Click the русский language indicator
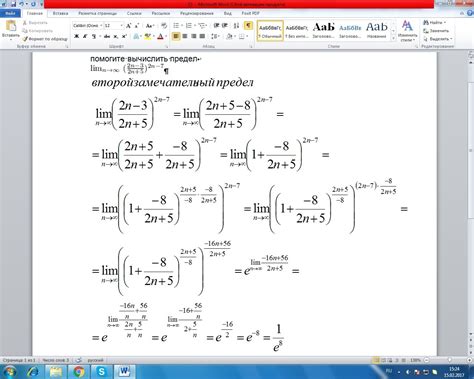The image size is (474, 379). pos(95,360)
